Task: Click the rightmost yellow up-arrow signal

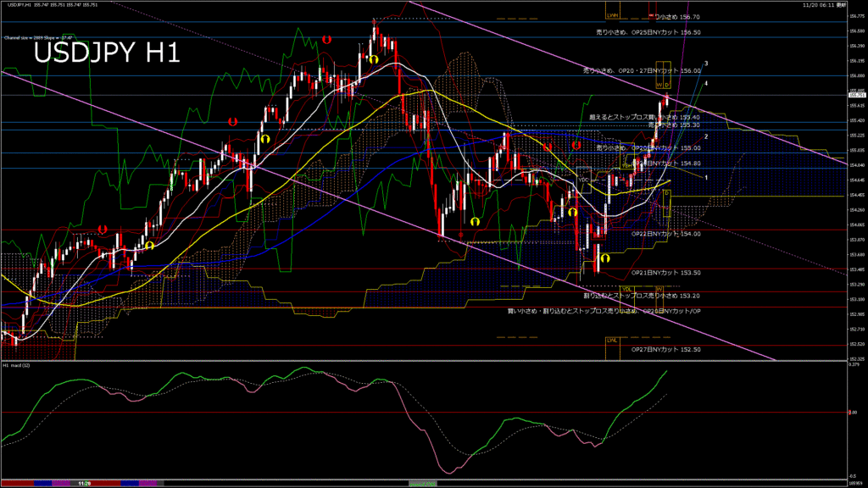Action: coord(605,258)
